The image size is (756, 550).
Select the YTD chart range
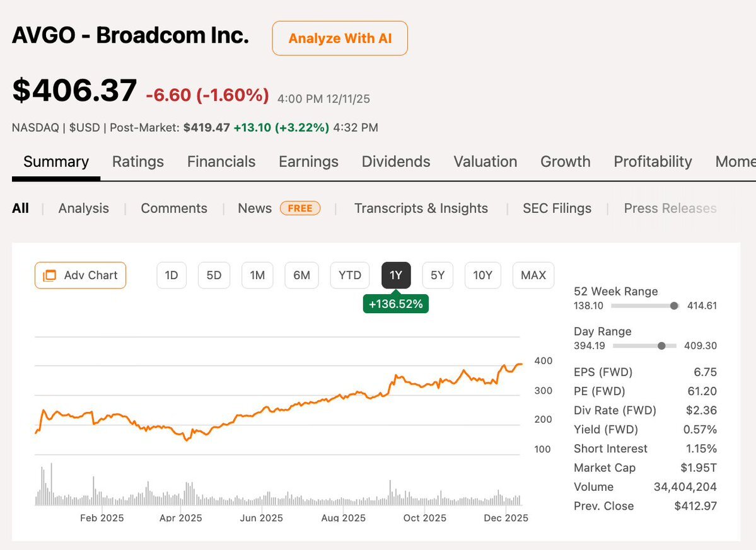pos(350,275)
